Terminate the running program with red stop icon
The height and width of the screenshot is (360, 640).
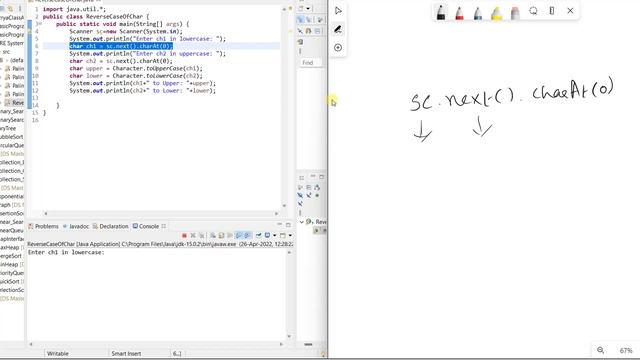184,236
